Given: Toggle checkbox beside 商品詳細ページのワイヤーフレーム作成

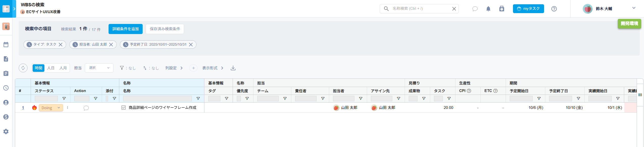Looking at the screenshot, I should pos(123,108).
